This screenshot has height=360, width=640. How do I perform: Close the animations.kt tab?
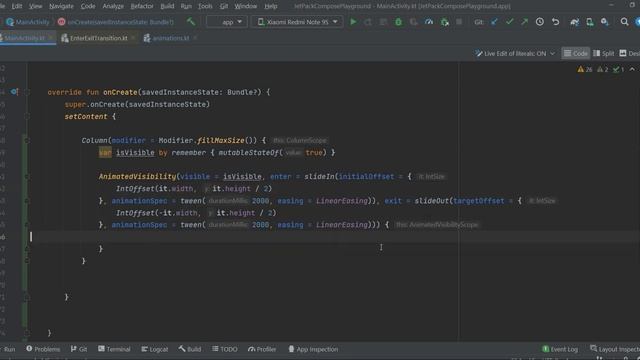195,38
